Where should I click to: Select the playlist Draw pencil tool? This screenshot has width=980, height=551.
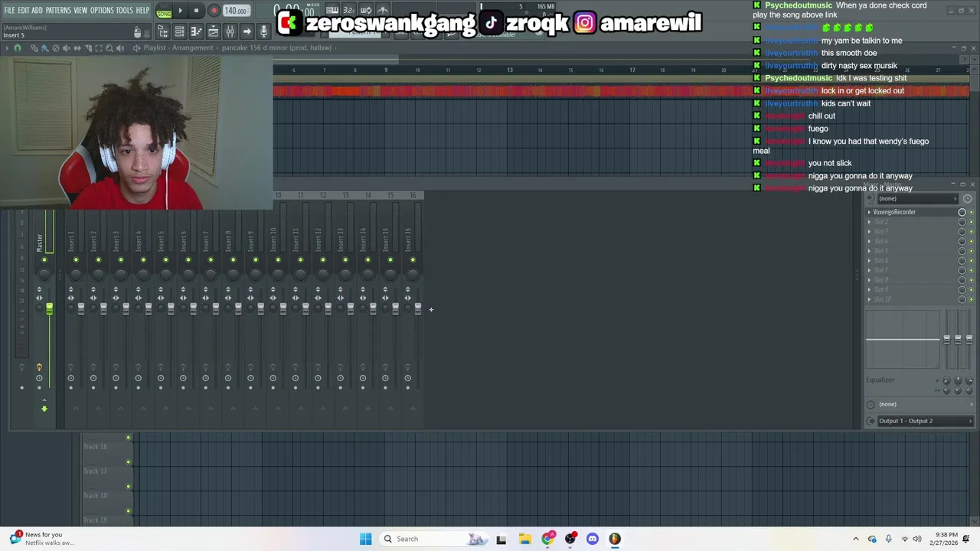(34, 48)
